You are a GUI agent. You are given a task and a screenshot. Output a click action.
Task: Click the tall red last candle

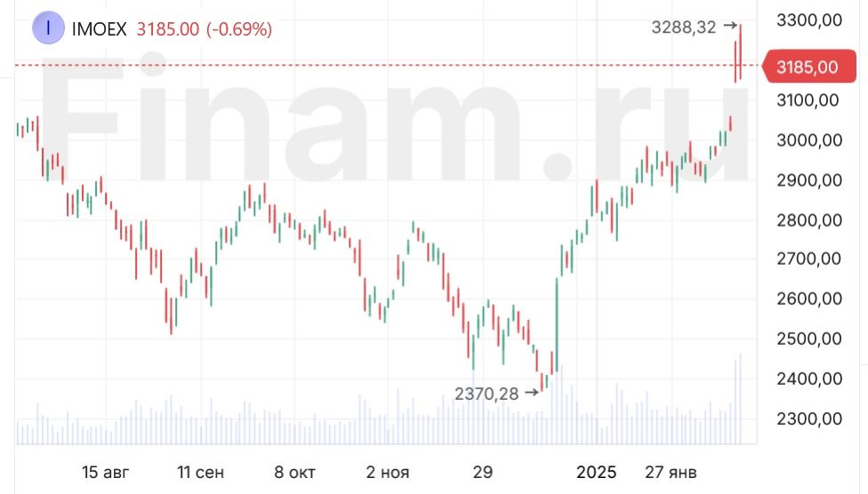738,53
